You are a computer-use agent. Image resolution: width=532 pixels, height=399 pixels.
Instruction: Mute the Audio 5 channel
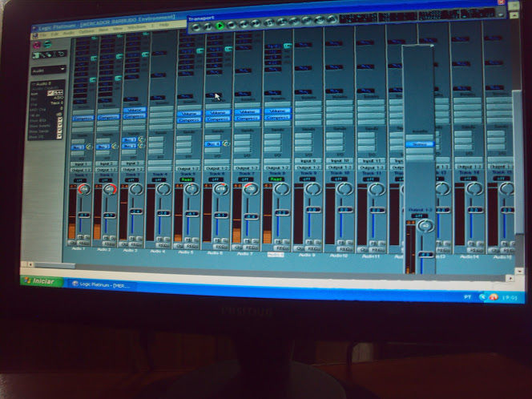click(188, 240)
